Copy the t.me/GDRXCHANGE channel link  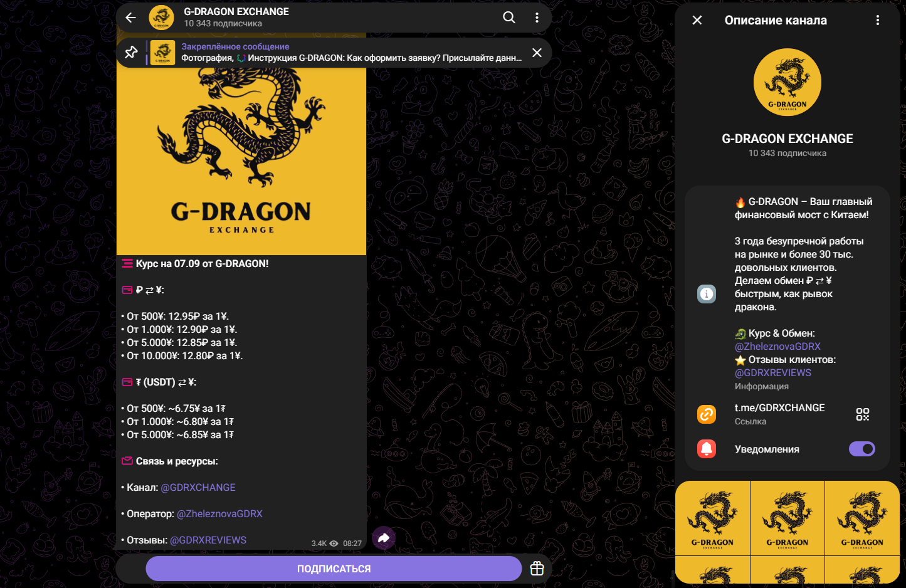780,408
